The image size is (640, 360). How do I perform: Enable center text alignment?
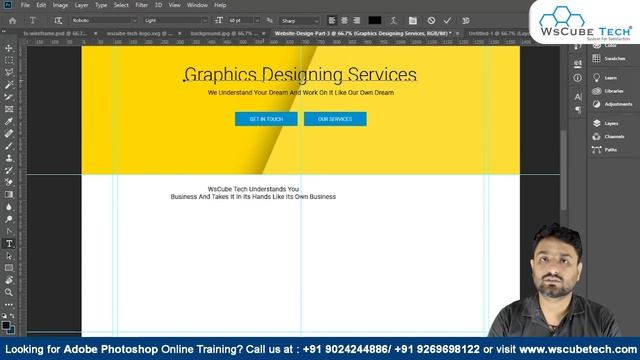click(x=344, y=20)
